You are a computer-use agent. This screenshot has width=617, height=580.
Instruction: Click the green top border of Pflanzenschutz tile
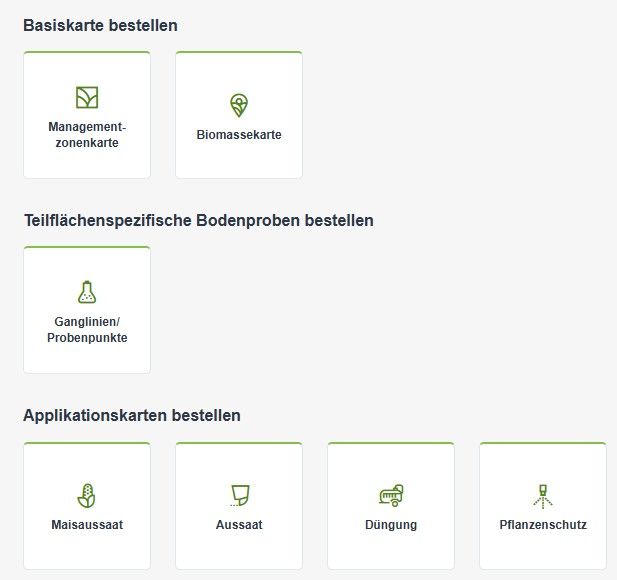[x=543, y=443]
